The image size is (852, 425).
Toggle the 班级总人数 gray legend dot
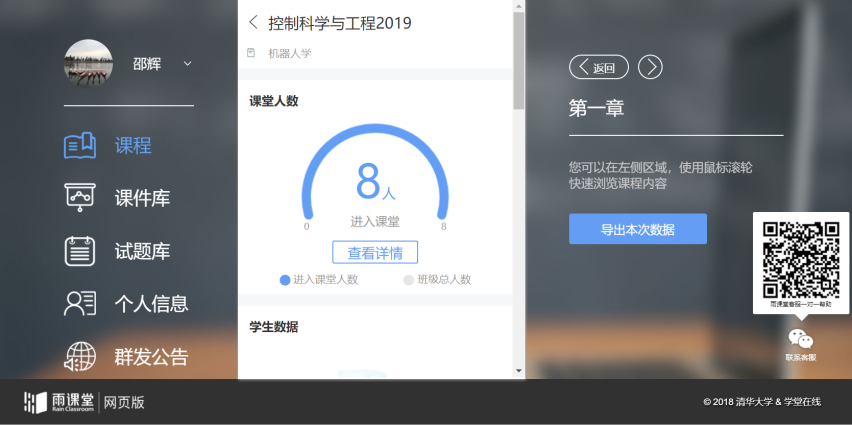408,280
